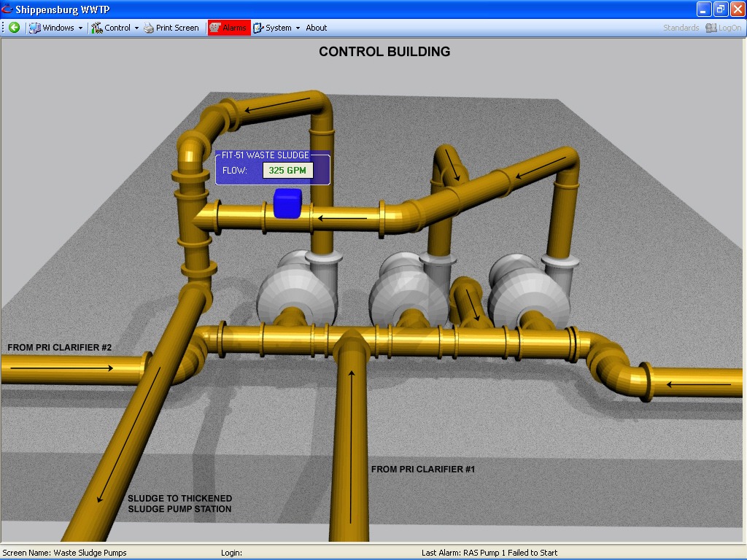Screen dimensions: 747x560
Task: Click the Last Alarm status bar message
Action: (489, 553)
